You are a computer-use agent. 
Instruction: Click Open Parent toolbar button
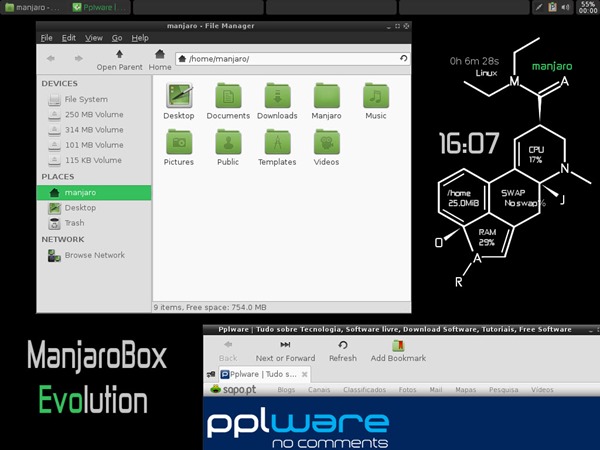pyautogui.click(x=119, y=60)
